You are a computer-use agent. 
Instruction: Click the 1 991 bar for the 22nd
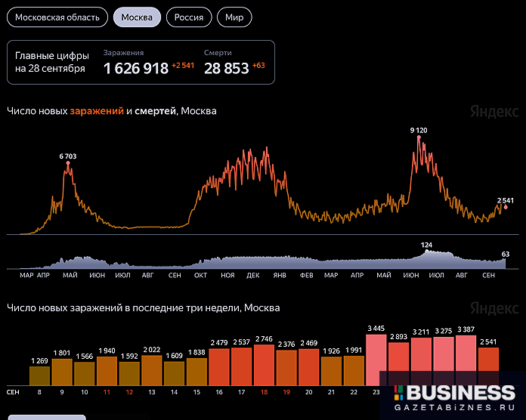click(354, 371)
